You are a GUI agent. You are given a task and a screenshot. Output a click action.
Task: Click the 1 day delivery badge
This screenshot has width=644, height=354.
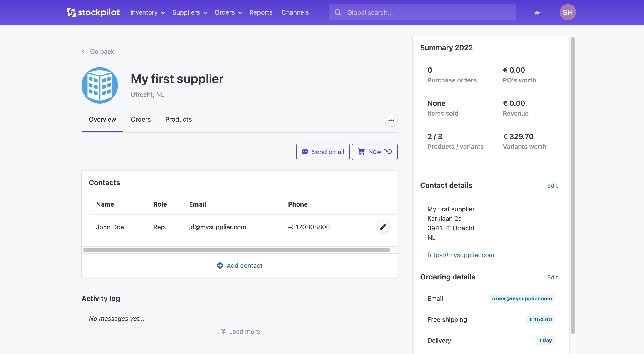(x=545, y=341)
